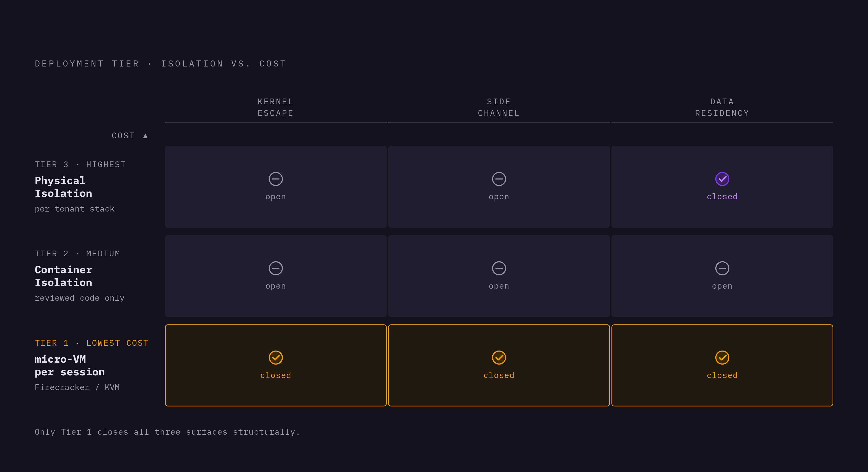Click the open label under Tier 2 Kernel Escape
The image size is (868, 472).
(276, 286)
